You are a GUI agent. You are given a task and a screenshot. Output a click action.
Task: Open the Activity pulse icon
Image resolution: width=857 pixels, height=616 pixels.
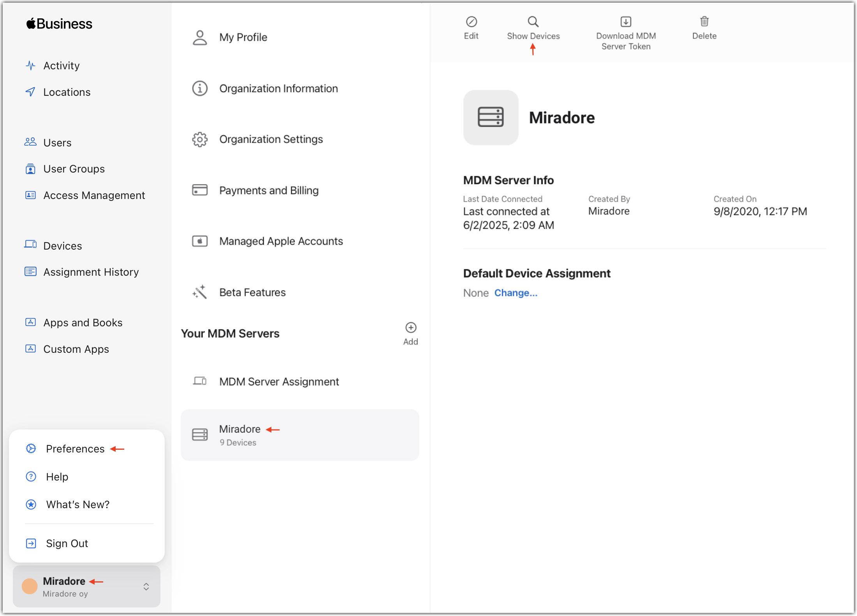(30, 65)
